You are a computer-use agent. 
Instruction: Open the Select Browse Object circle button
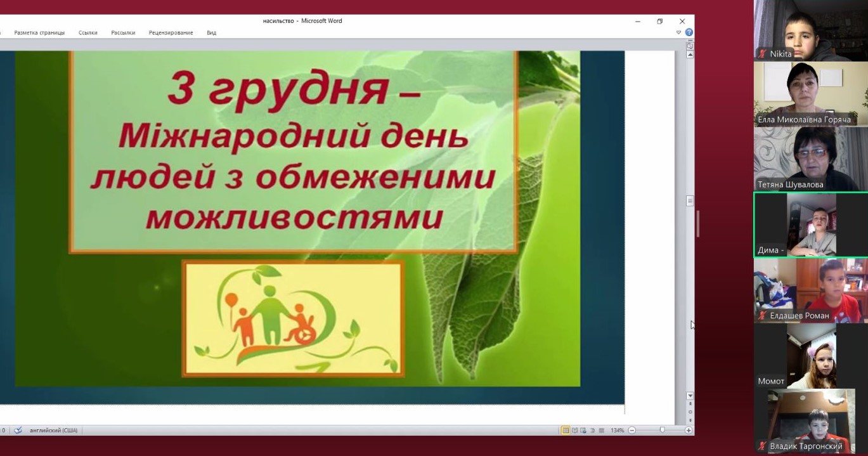pyautogui.click(x=690, y=412)
